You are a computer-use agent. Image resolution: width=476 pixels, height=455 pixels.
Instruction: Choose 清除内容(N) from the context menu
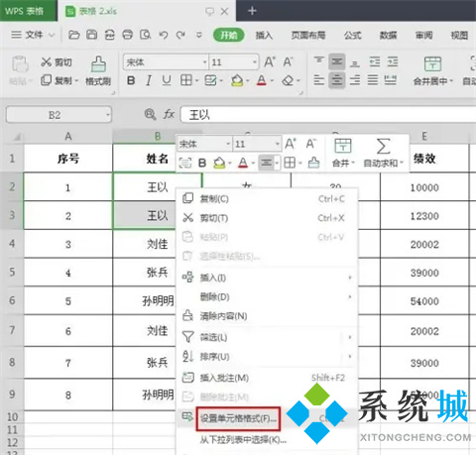(x=267, y=316)
